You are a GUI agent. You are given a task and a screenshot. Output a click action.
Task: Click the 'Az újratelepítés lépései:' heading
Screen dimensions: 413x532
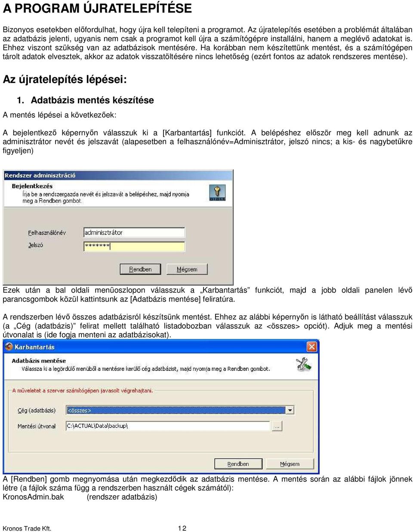click(x=65, y=79)
